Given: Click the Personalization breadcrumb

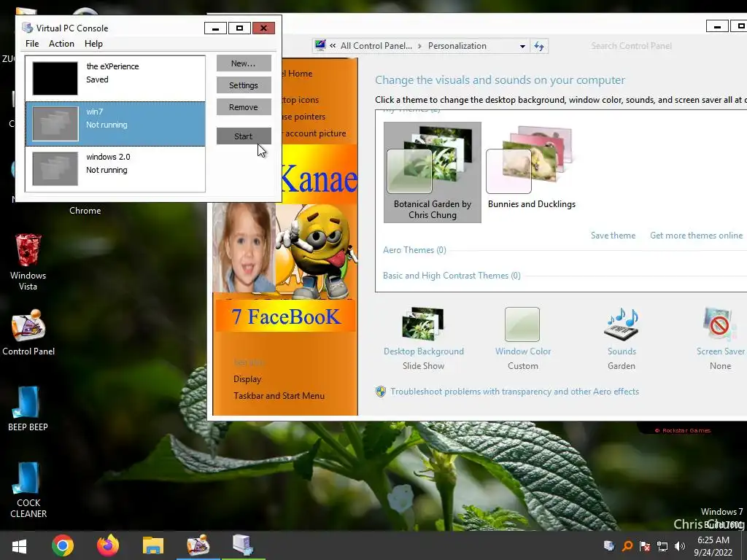Looking at the screenshot, I should coord(457,46).
